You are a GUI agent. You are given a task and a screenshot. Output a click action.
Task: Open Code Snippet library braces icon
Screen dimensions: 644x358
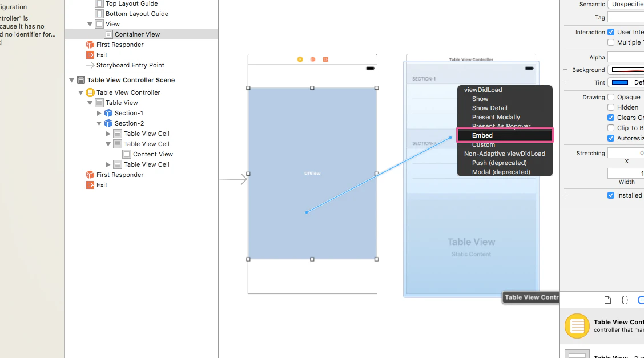coord(625,300)
